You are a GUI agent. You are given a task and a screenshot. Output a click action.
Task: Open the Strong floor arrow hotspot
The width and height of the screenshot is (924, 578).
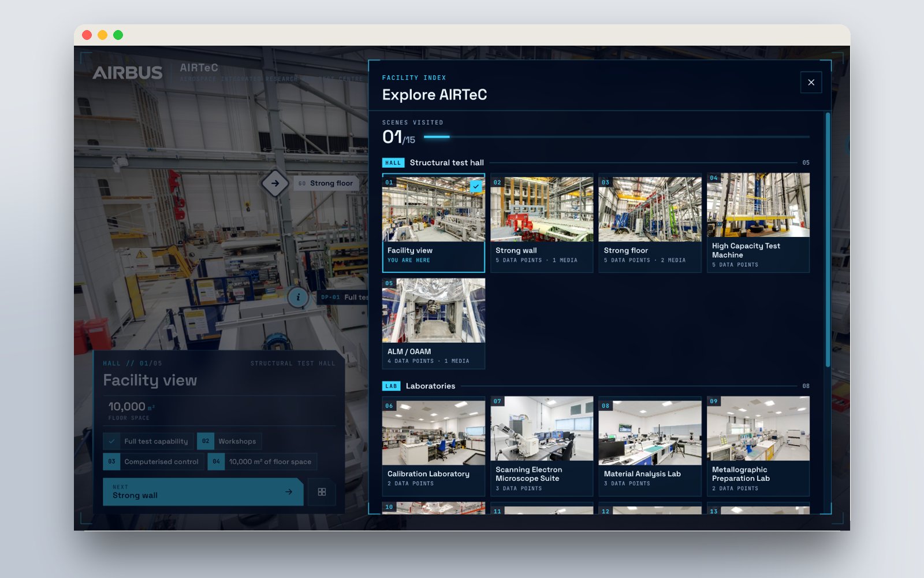click(275, 183)
